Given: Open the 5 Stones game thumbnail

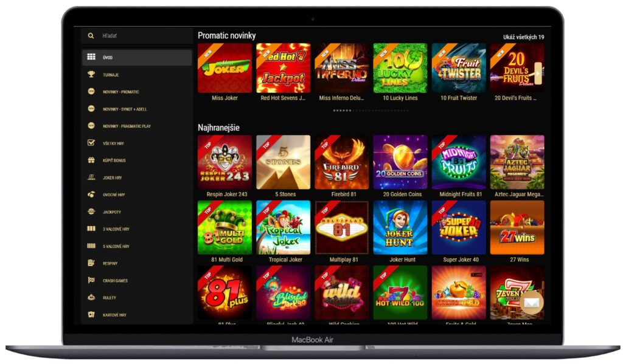Looking at the screenshot, I should coord(284,162).
